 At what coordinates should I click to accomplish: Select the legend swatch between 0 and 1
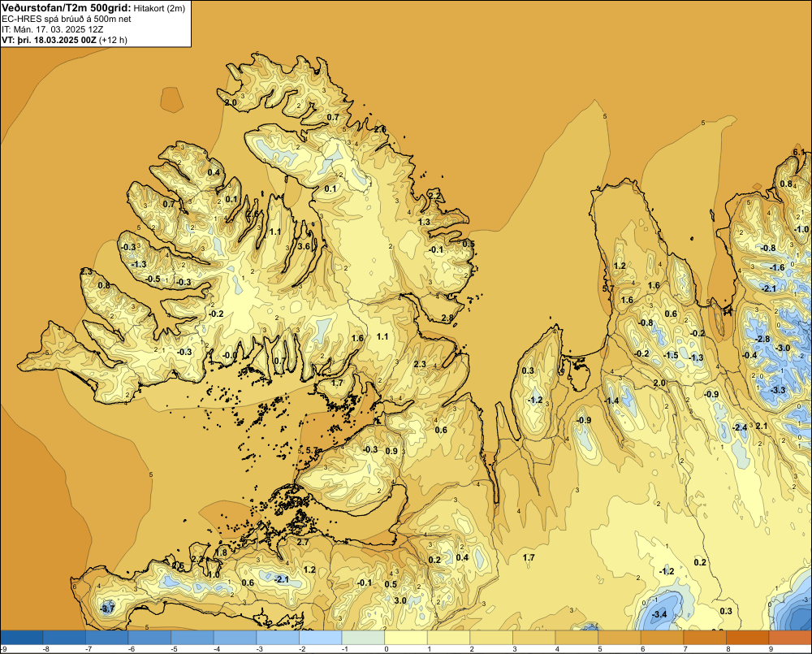click(x=405, y=637)
